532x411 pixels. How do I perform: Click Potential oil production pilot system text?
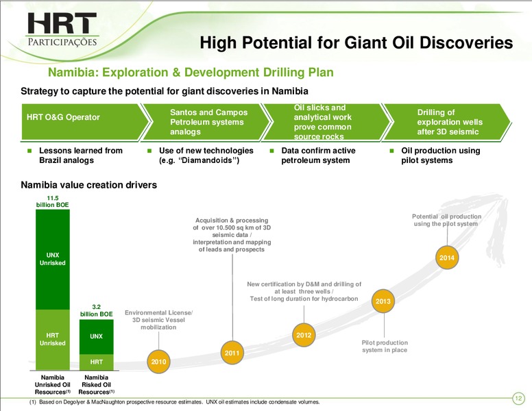pos(446,220)
